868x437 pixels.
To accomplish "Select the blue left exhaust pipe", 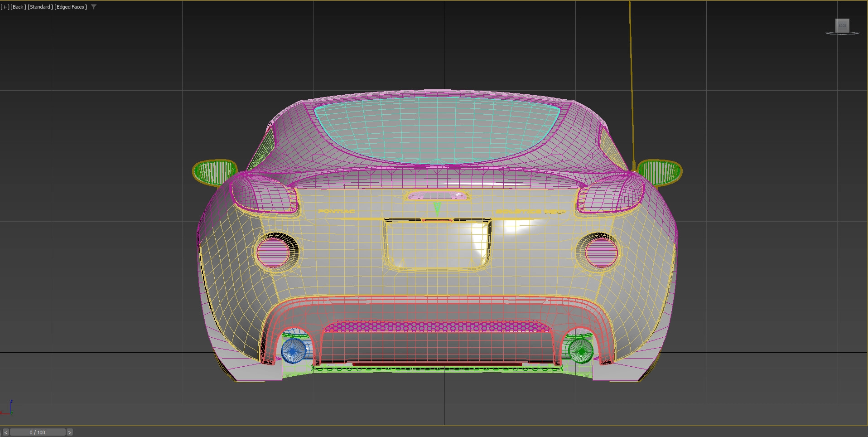I will (x=293, y=351).
